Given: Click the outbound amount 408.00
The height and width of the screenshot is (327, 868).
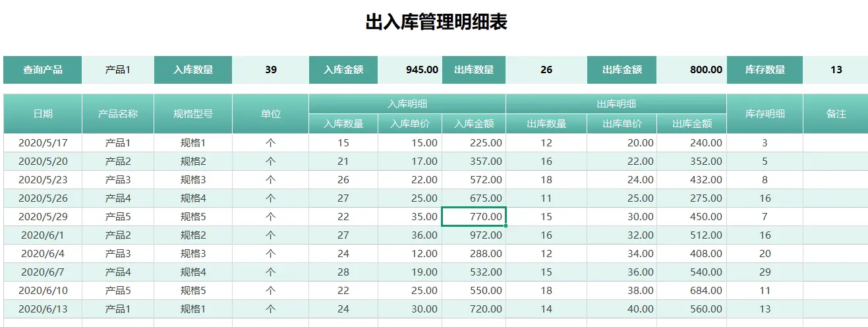Looking at the screenshot, I should pos(692,253).
